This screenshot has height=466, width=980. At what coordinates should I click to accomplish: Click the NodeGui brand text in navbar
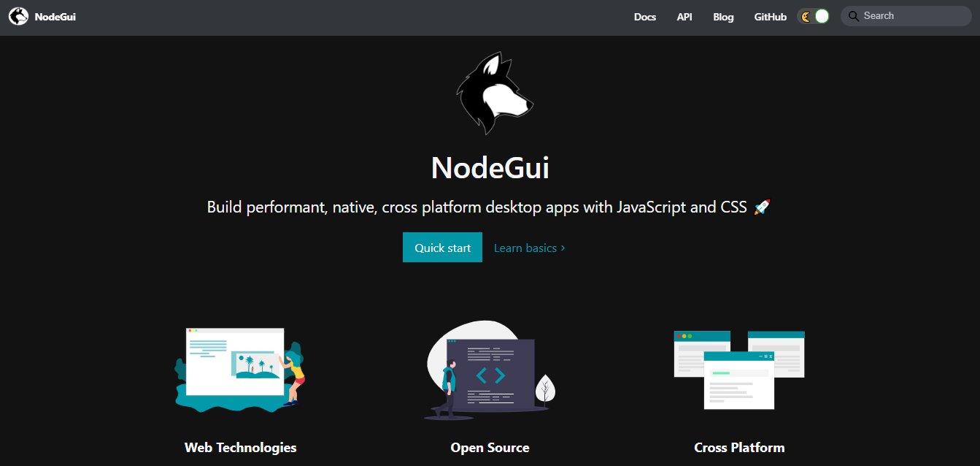(x=55, y=17)
